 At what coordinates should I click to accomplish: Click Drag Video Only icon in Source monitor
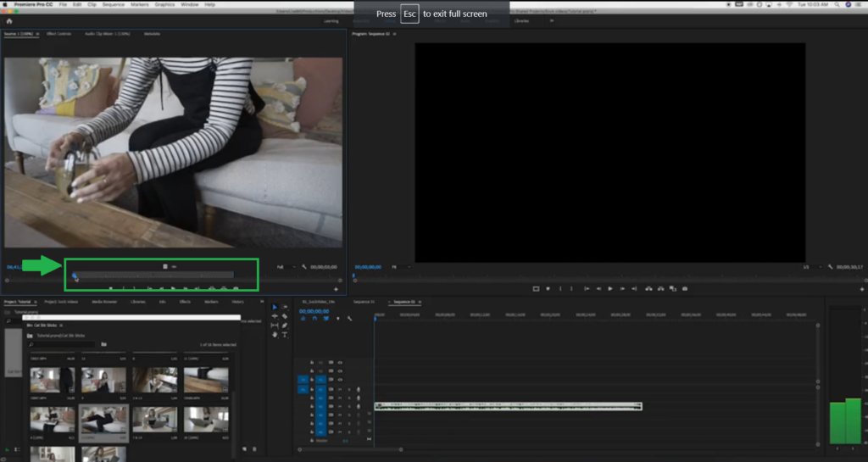point(165,267)
